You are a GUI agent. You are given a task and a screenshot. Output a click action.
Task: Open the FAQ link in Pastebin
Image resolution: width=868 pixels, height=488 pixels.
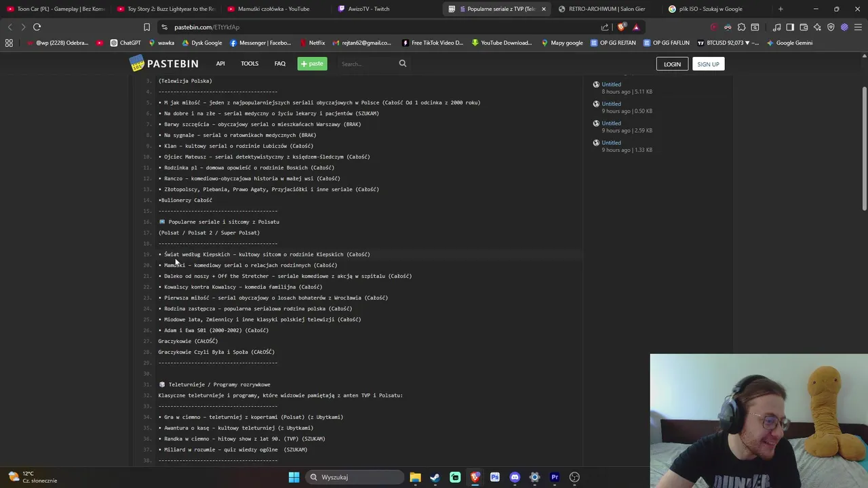[x=280, y=64]
